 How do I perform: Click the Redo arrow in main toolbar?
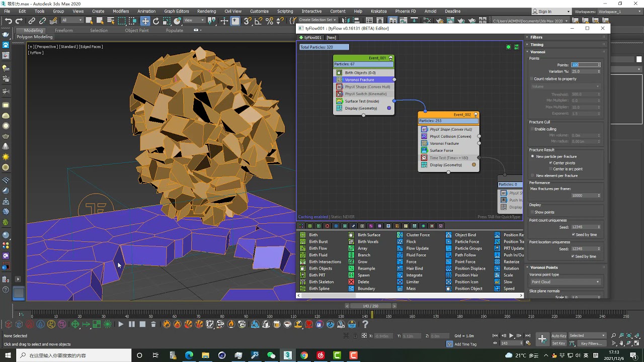(19, 21)
